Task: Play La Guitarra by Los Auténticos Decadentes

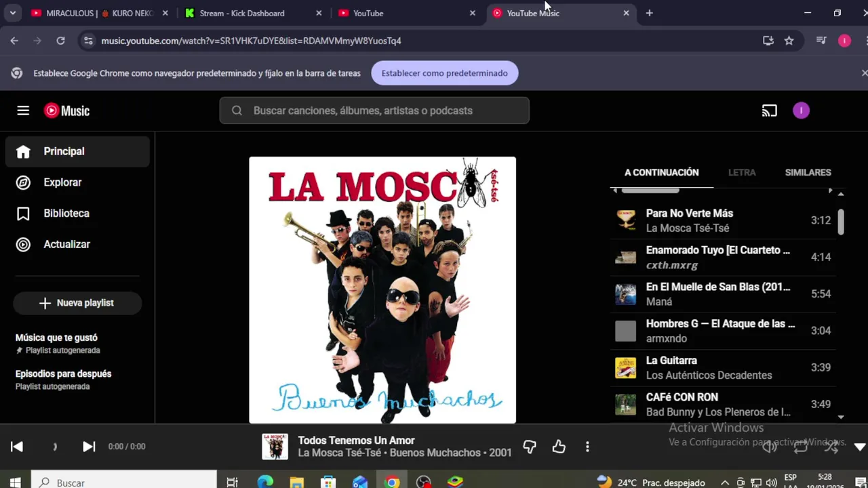Action: (723, 367)
